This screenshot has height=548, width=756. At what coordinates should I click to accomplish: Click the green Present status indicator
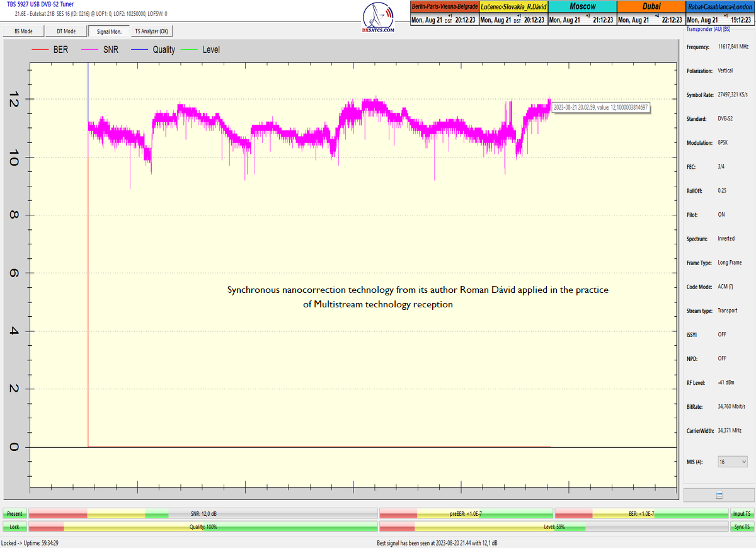(x=14, y=514)
